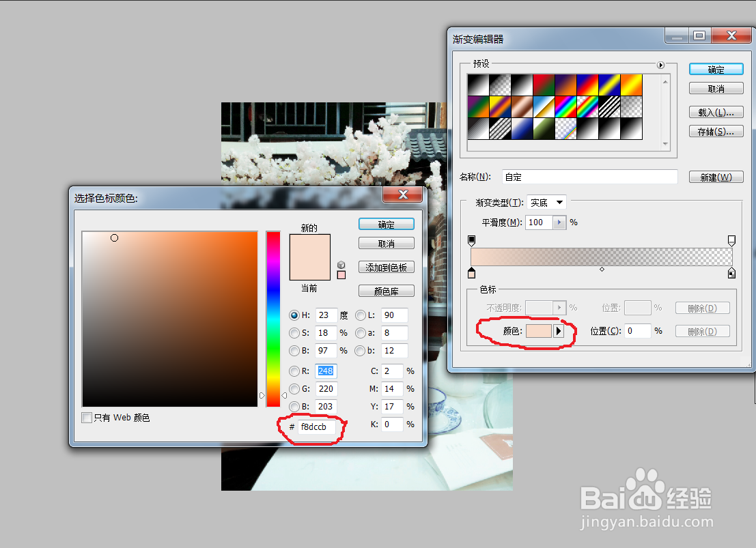The image size is (756, 548).
Task: Click the vertical rainbow hue slider
Action: pos(273,319)
